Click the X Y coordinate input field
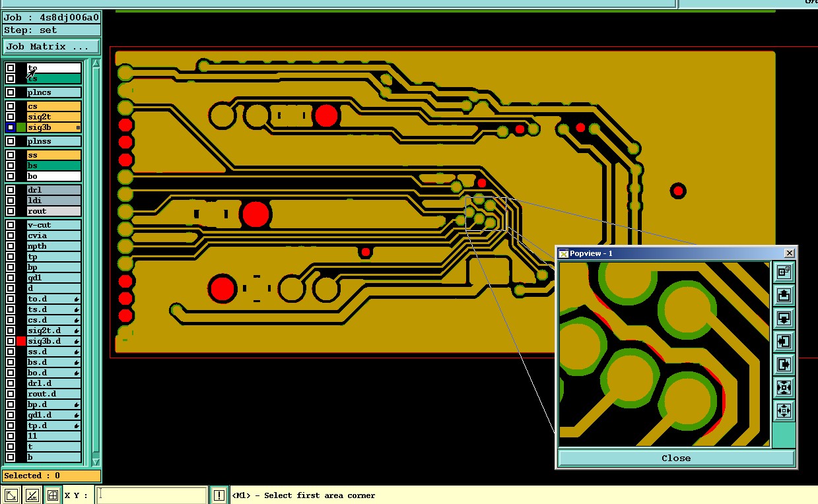Image resolution: width=818 pixels, height=504 pixels. (x=152, y=495)
